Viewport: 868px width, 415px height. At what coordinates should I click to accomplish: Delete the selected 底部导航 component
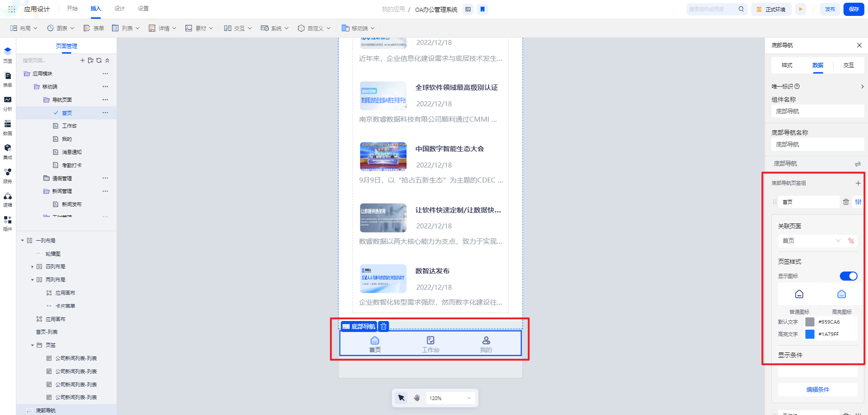[383, 326]
